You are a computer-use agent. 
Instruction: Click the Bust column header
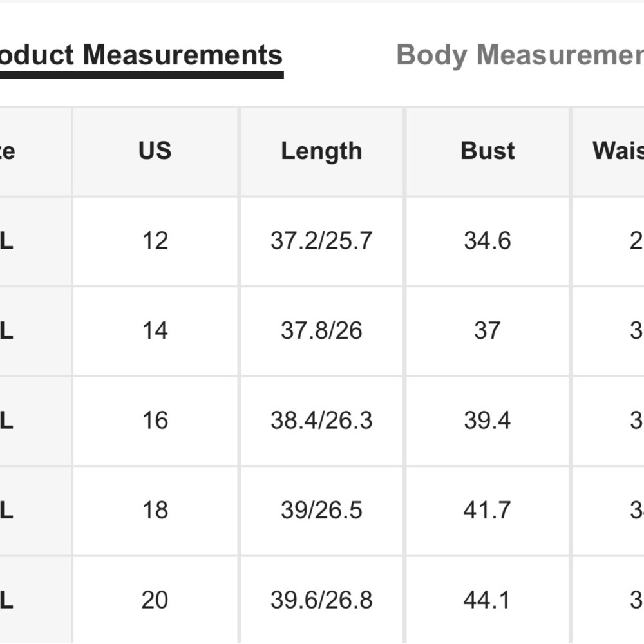488,151
